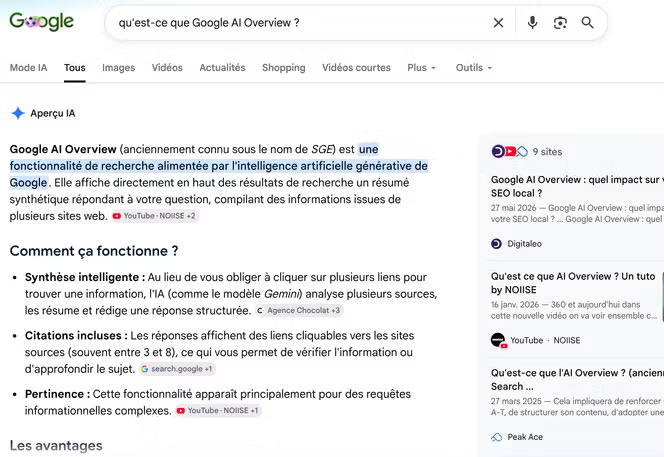Click the Peak Ace favicon icon
This screenshot has height=457, width=664.
496,437
